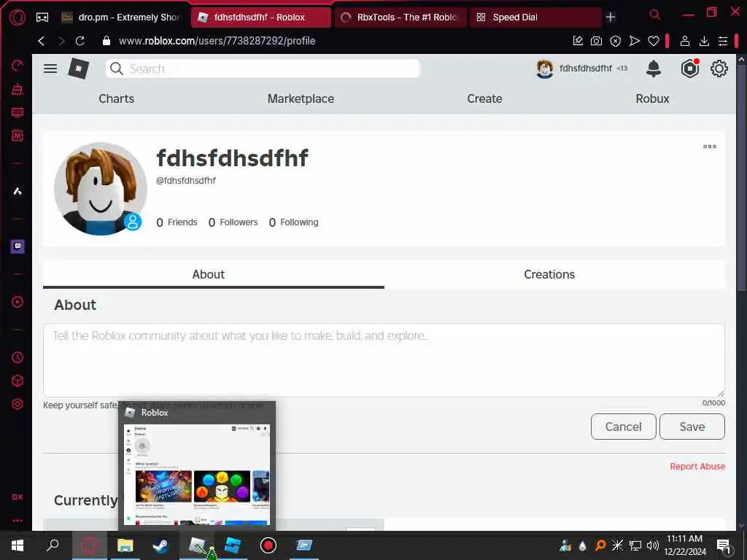The image size is (747, 560).
Task: Open sidebar settings gear icon
Action: [18, 404]
